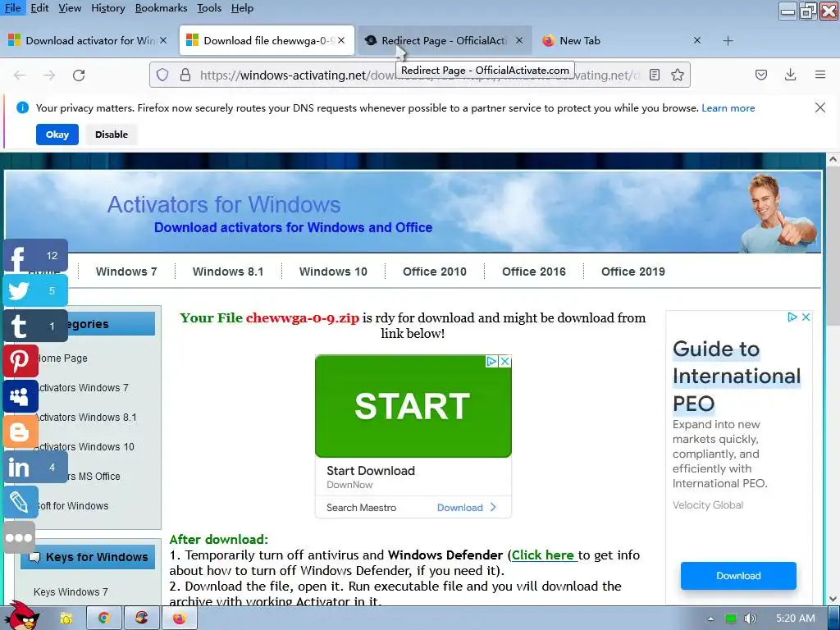The image size is (840, 630).
Task: Go back with the back arrow
Action: pyautogui.click(x=20, y=75)
